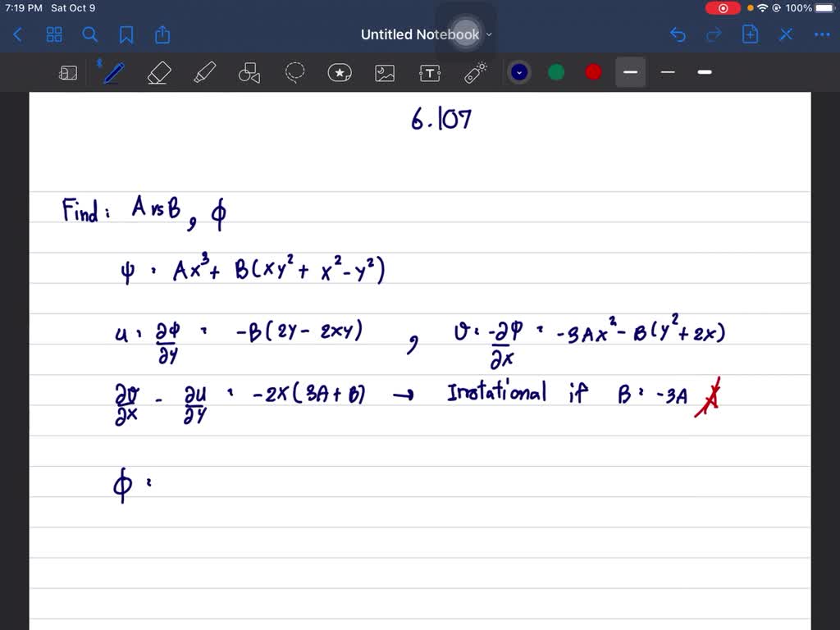This screenshot has width=840, height=630.
Task: Switch to the Highlighter tool
Action: (203, 72)
